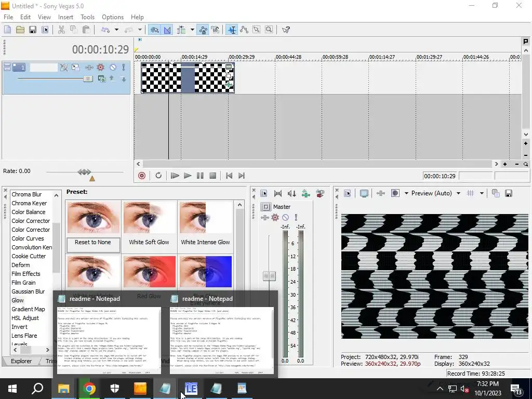Activate the What's This help pointer
532x399 pixels.
coord(286,30)
